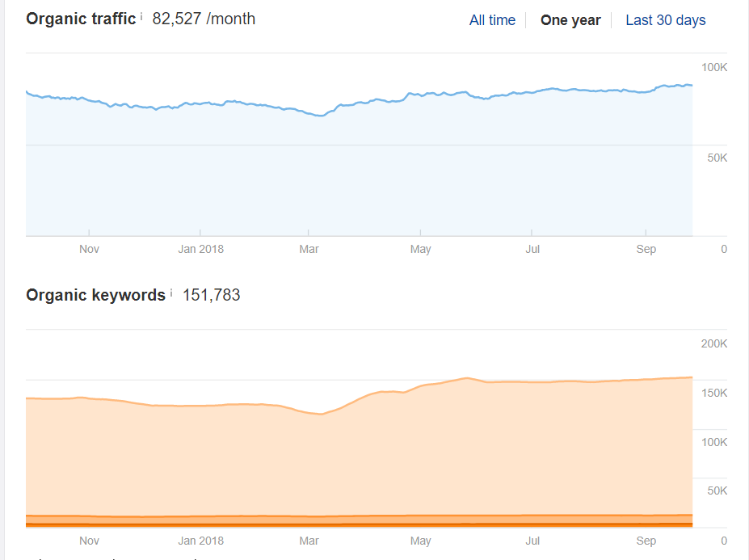The height and width of the screenshot is (560, 749).
Task: Click Jul label on traffic chart axis
Action: 532,249
